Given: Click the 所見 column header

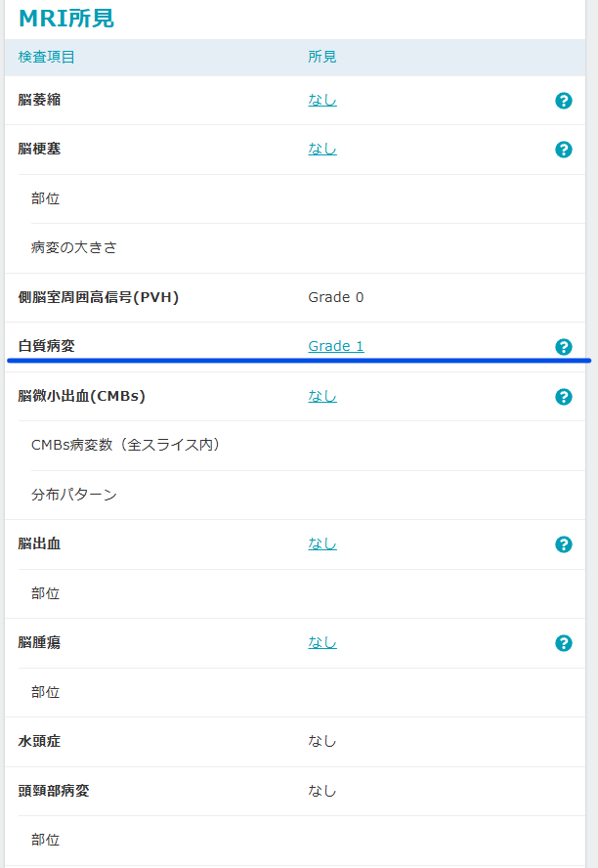Looking at the screenshot, I should [x=322, y=57].
